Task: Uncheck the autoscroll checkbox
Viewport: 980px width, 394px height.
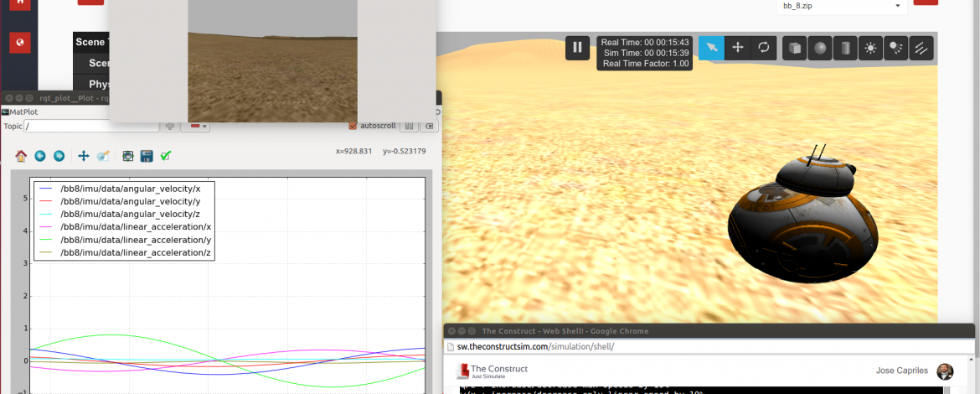Action: click(353, 126)
